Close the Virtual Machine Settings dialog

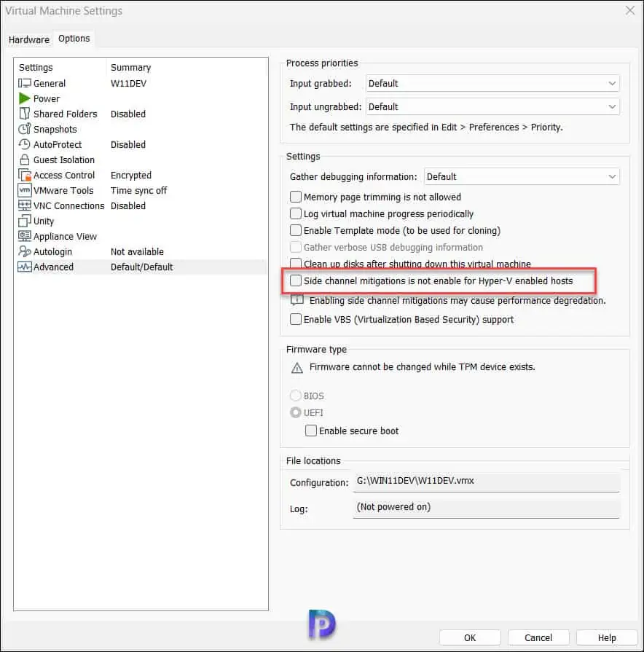[x=630, y=10]
